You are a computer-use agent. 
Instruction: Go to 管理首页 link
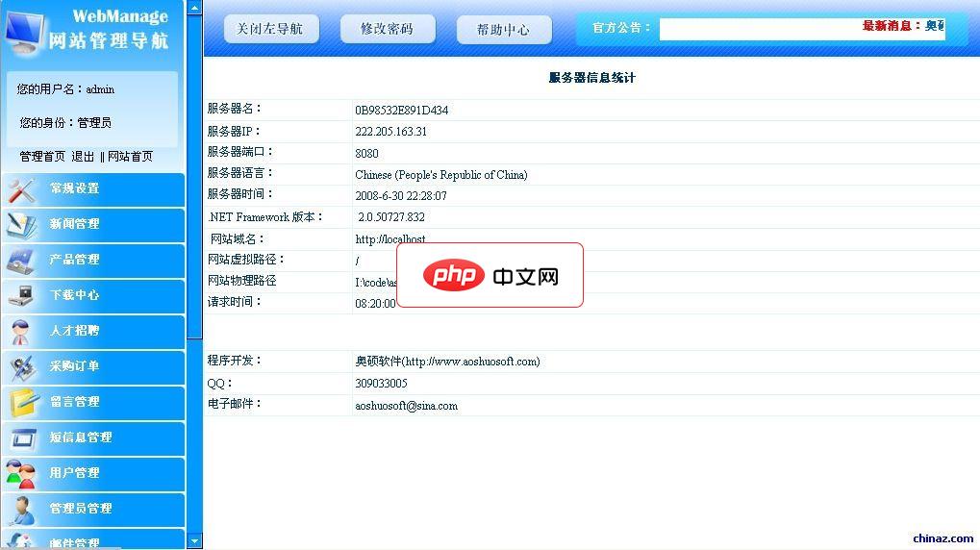(x=42, y=156)
